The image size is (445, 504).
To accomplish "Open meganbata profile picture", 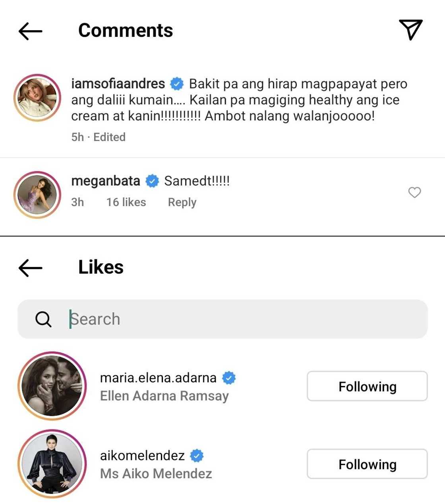I will (x=37, y=195).
